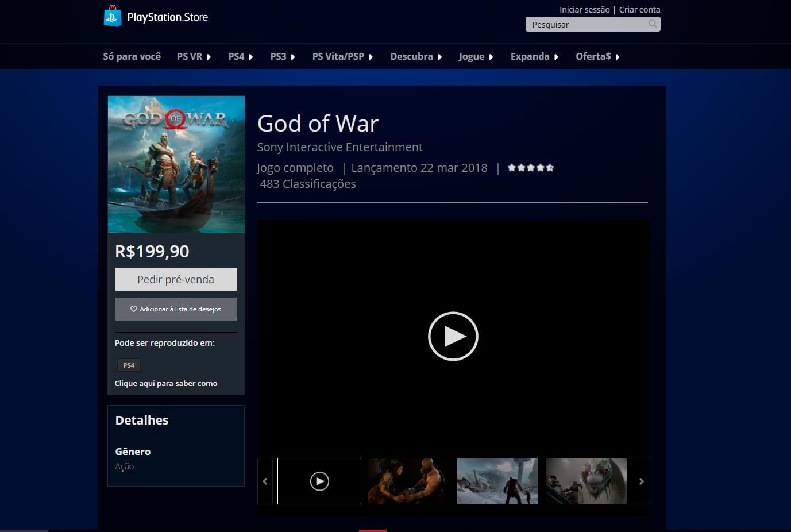Expand the Expanda menu
Screen dimensions: 791x532
[534, 56]
